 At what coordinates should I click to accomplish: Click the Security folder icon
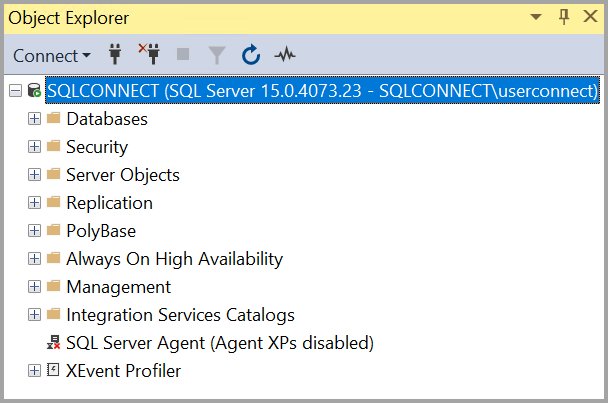(x=54, y=146)
